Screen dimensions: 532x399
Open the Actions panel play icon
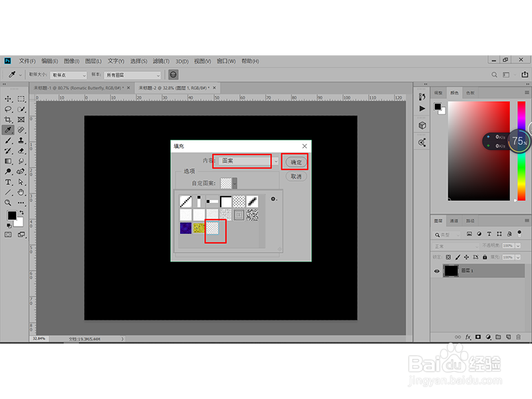point(422,108)
